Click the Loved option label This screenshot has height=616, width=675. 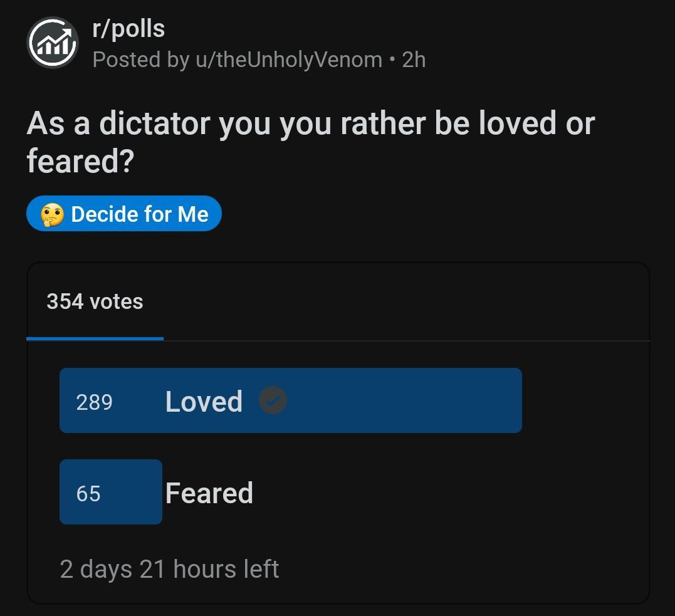click(204, 401)
